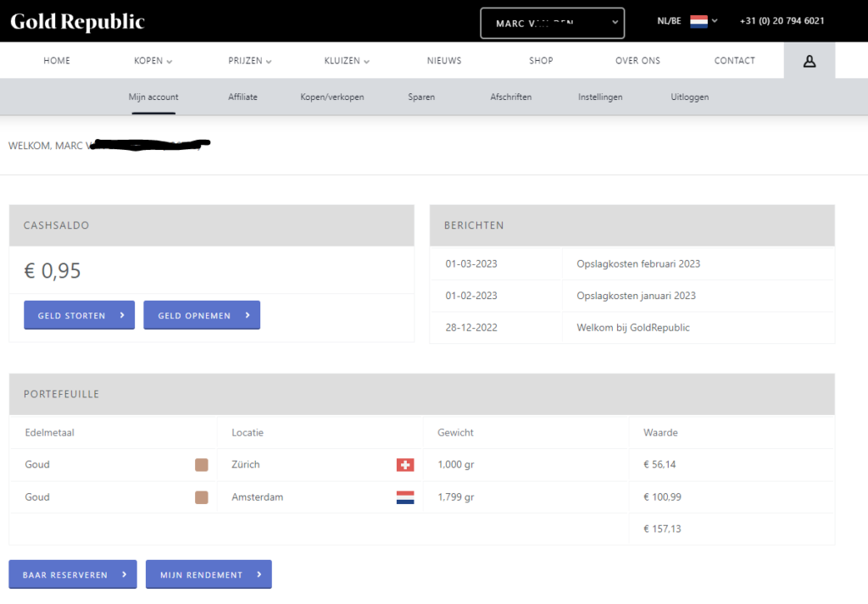Expand the Kluizen navigation menu

(x=347, y=61)
